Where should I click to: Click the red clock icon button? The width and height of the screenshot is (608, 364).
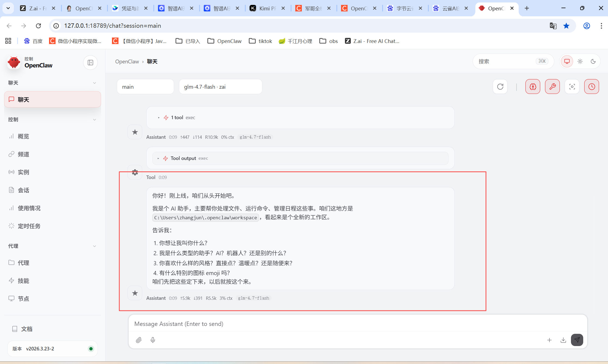point(591,87)
